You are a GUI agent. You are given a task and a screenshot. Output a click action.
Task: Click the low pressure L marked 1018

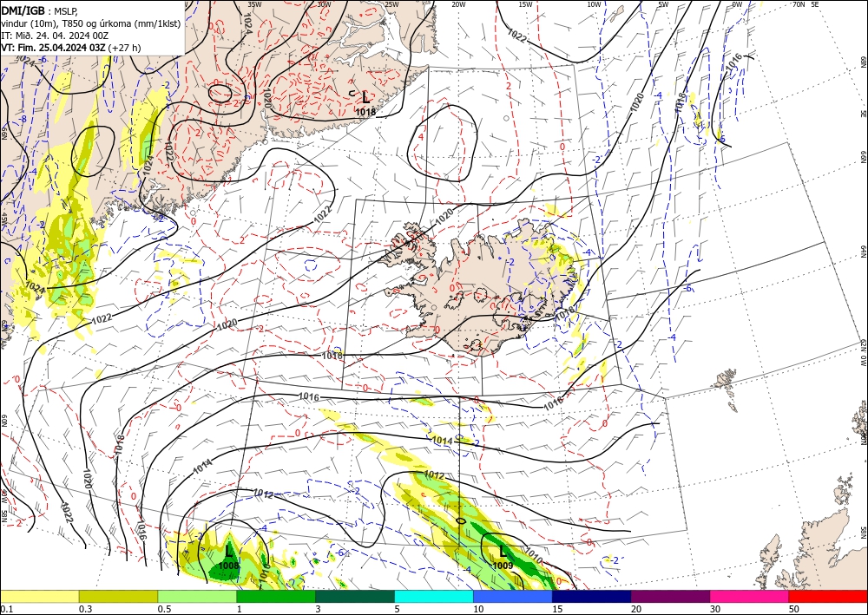pos(366,98)
